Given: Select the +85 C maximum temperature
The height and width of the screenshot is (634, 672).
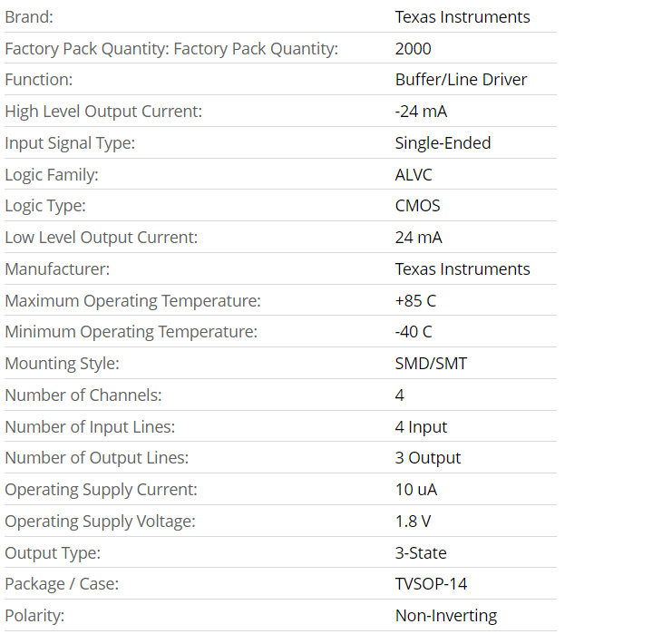Looking at the screenshot, I should [x=416, y=301].
